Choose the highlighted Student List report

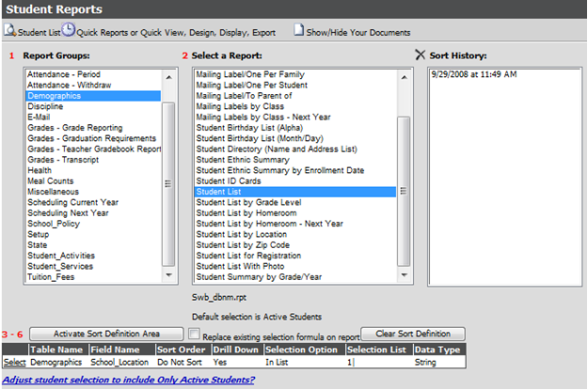(x=295, y=192)
